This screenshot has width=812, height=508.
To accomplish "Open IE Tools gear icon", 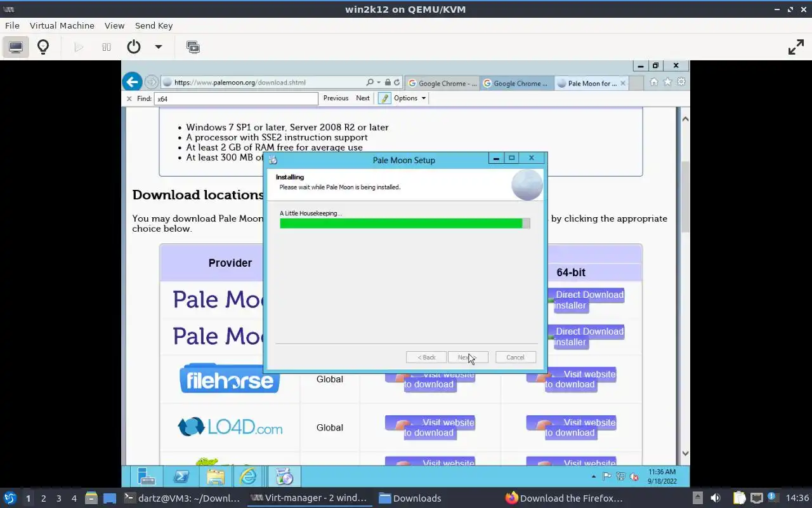I will click(x=681, y=82).
